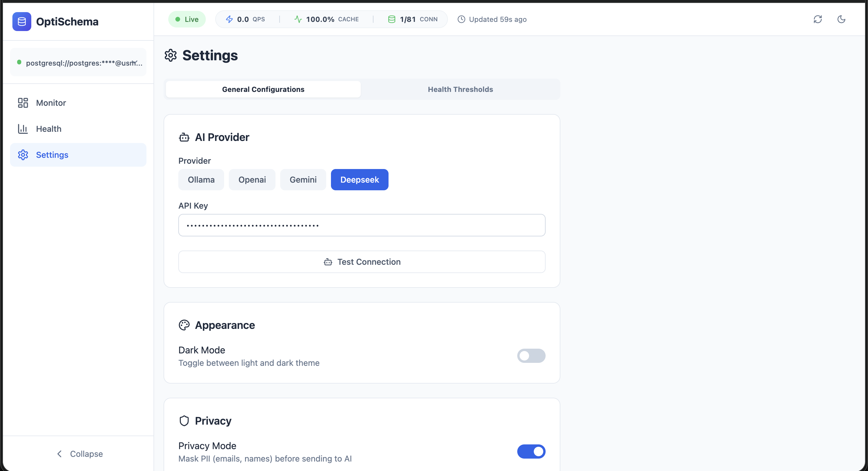868x471 pixels.
Task: Click the clock icon beside Updated
Action: (461, 19)
